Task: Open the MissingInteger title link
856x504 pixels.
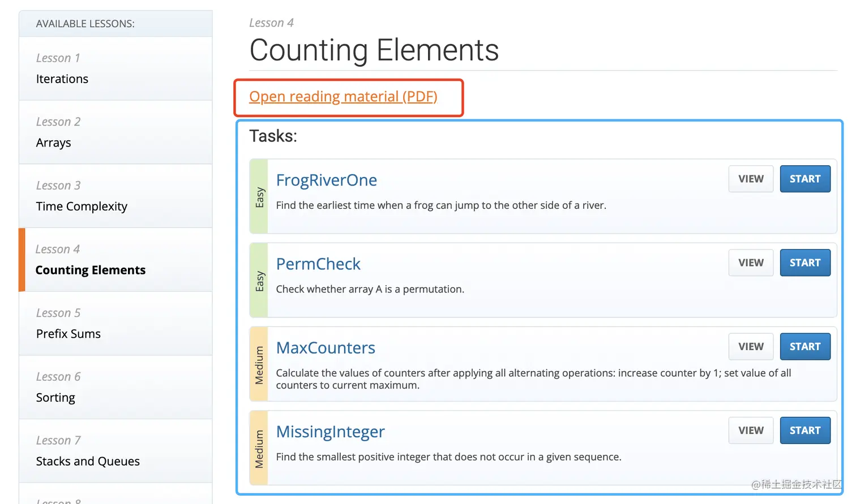Action: 330,432
